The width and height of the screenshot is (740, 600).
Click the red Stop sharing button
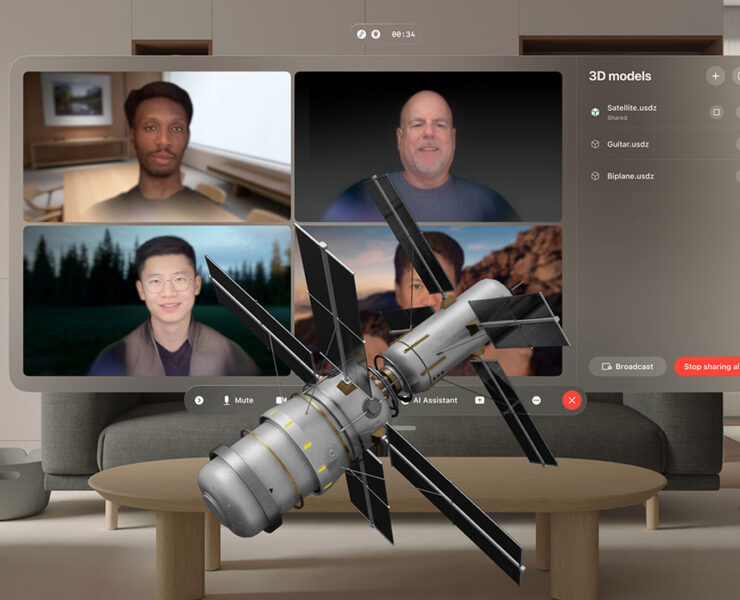[x=707, y=366]
